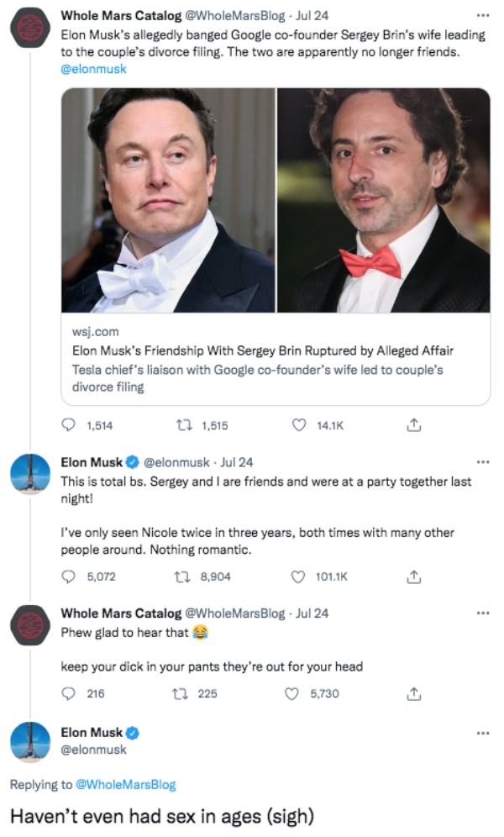
Task: Click the @elonmusk mention in first tweet
Action: click(x=93, y=69)
